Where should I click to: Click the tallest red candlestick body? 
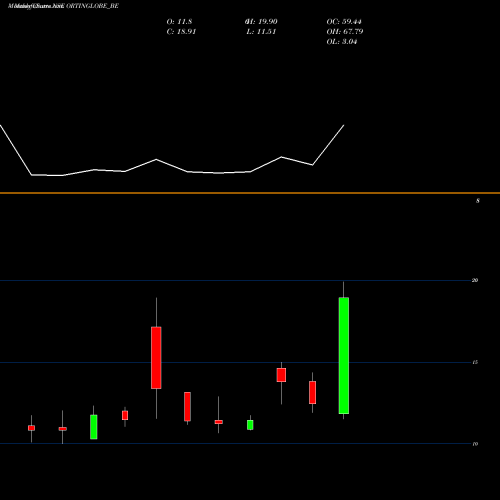click(156, 358)
